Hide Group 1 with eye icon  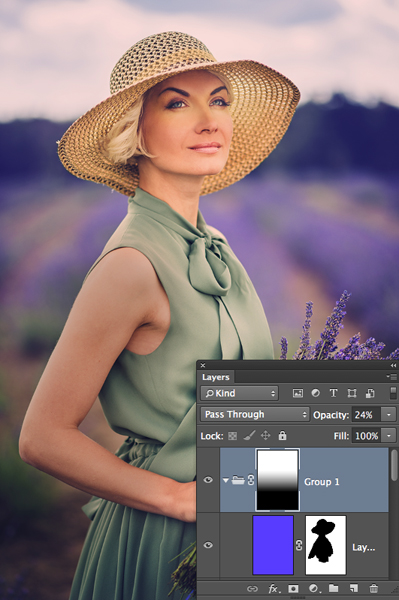tap(208, 480)
